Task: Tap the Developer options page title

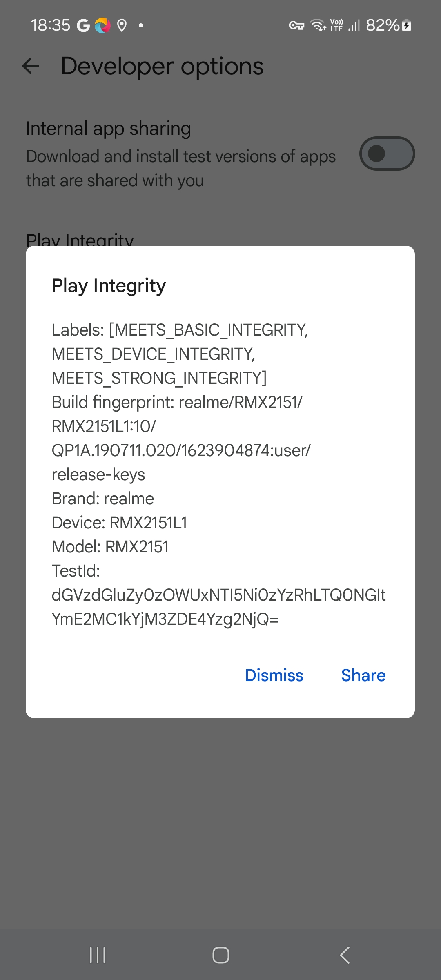Action: pos(162,66)
